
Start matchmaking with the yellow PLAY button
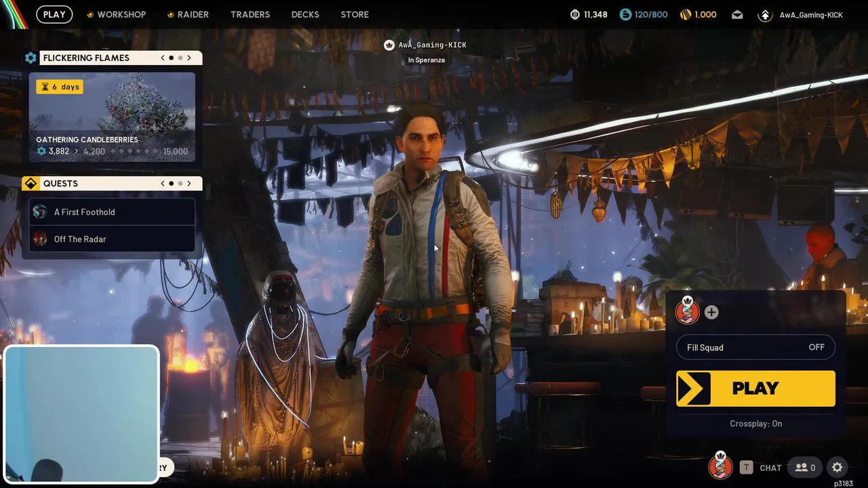(x=755, y=388)
